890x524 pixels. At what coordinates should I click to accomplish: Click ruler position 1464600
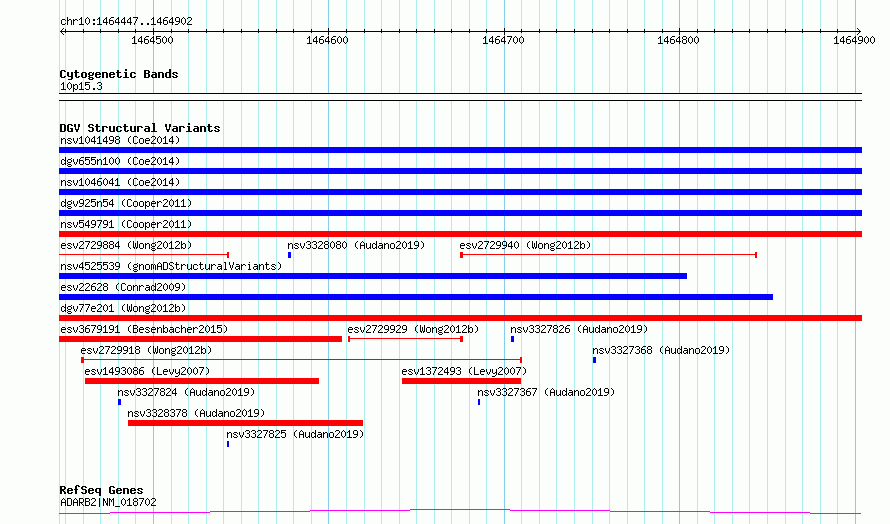327,40
